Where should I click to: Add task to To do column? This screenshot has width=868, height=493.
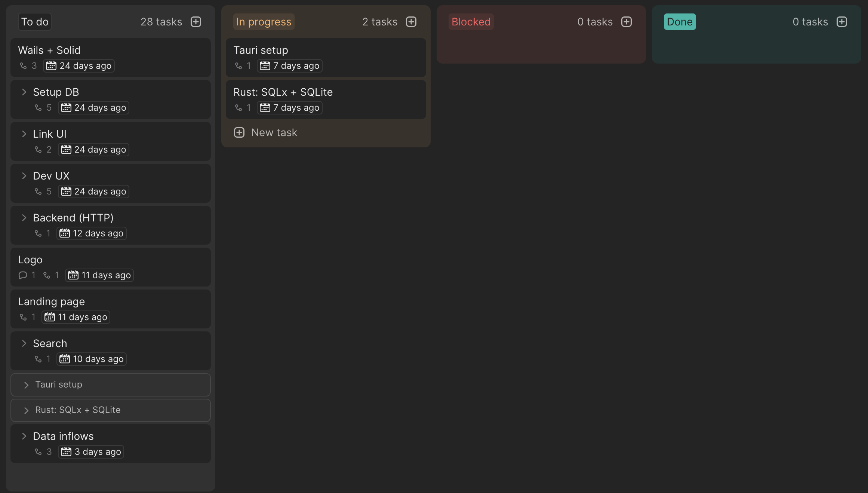[x=196, y=22]
